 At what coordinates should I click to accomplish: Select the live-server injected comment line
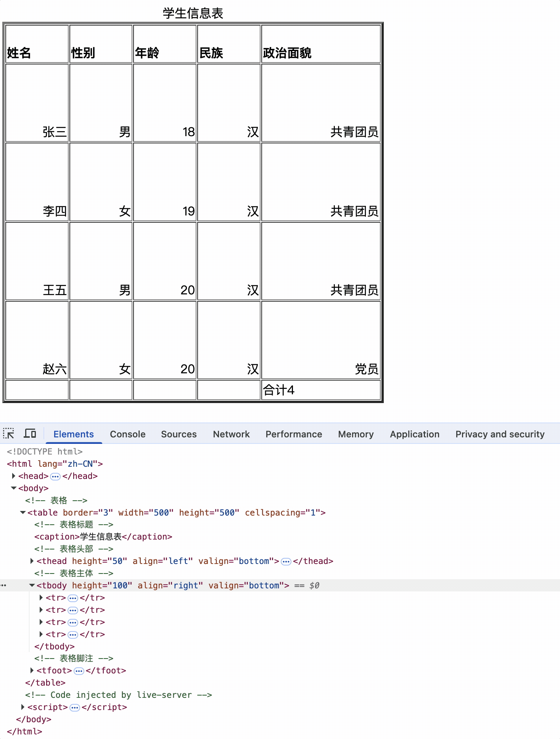click(118, 695)
